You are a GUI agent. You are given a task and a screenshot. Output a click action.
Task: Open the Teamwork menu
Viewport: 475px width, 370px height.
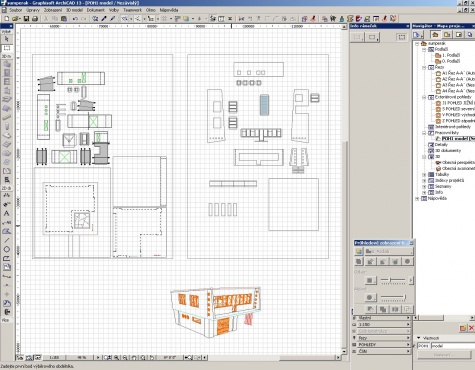tap(132, 10)
